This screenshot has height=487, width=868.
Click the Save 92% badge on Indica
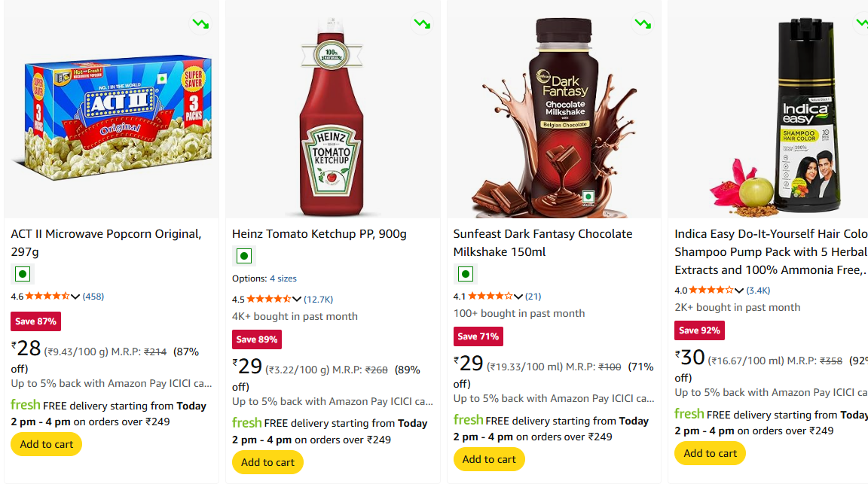pyautogui.click(x=699, y=330)
